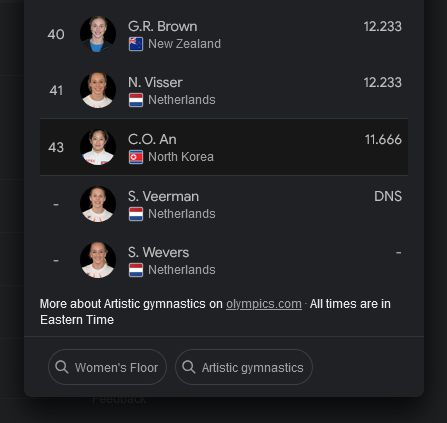The width and height of the screenshot is (447, 423).
Task: Click S. Veerman's Netherlands flag icon
Action: [x=136, y=214]
